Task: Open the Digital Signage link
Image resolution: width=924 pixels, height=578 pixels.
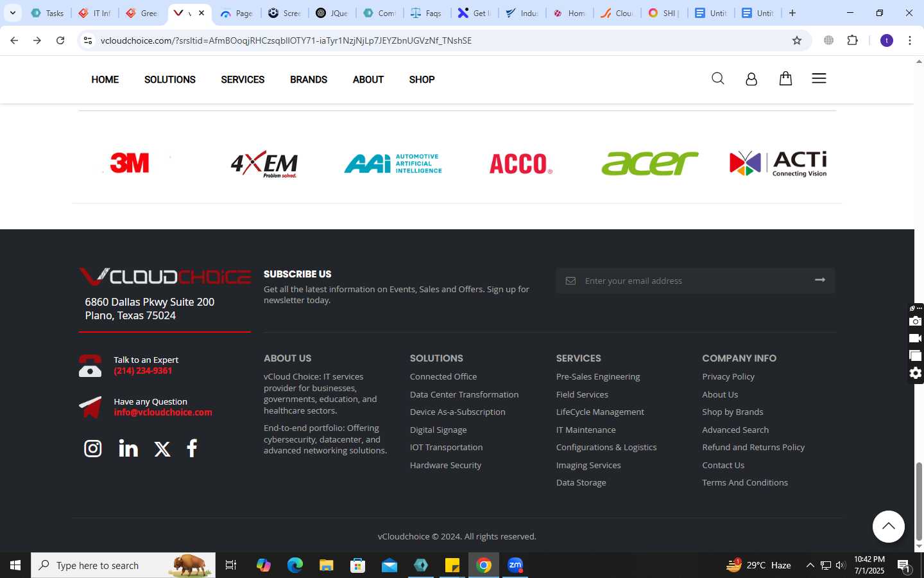Action: 438,430
